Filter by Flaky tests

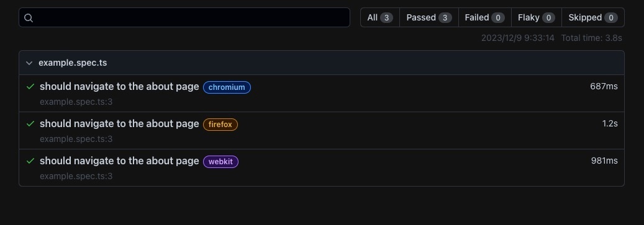coord(537,17)
